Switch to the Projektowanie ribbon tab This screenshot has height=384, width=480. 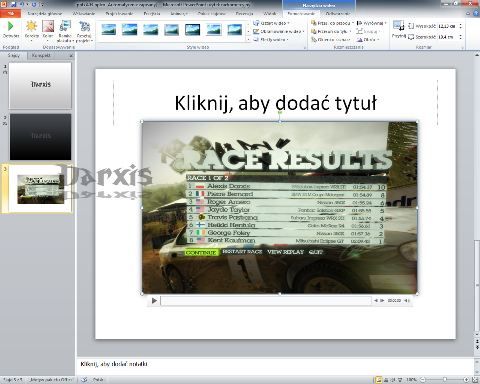tap(119, 14)
